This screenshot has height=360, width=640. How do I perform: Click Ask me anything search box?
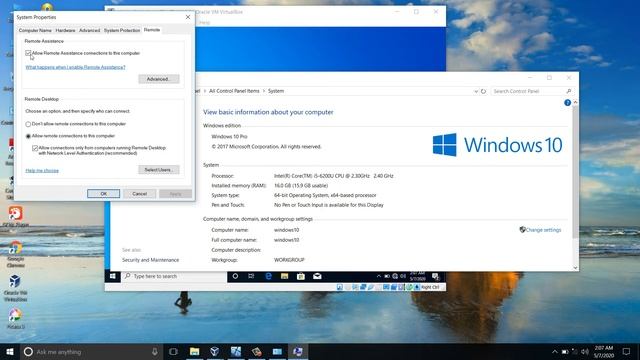[91, 352]
